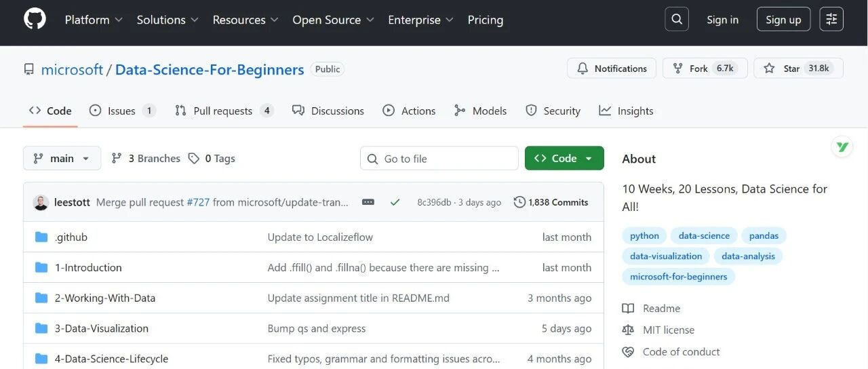The height and width of the screenshot is (369, 868).
Task: Click the green checkmark status icon
Action: 395,202
